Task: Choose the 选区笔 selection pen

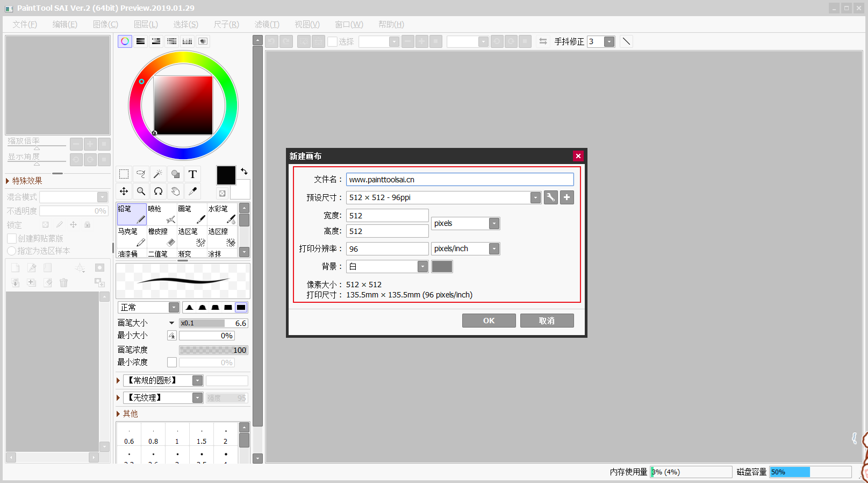Action: (x=192, y=237)
